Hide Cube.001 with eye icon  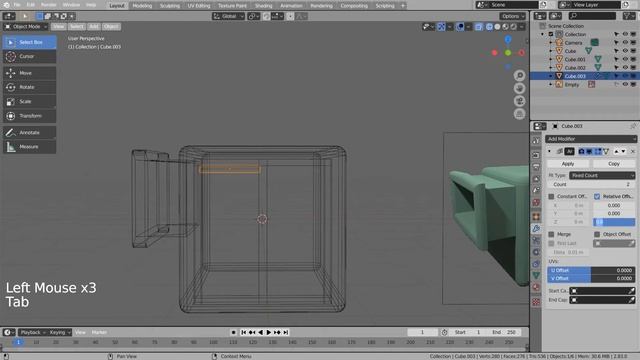coord(625,59)
